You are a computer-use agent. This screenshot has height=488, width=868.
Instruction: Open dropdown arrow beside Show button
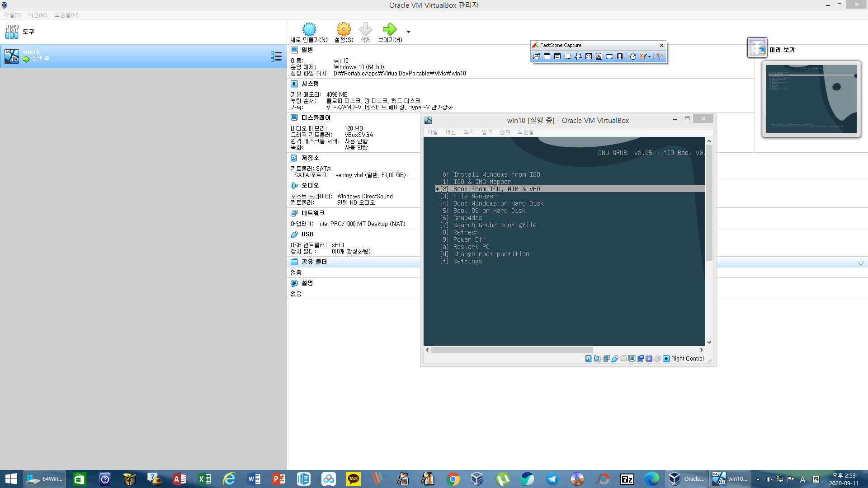408,32
